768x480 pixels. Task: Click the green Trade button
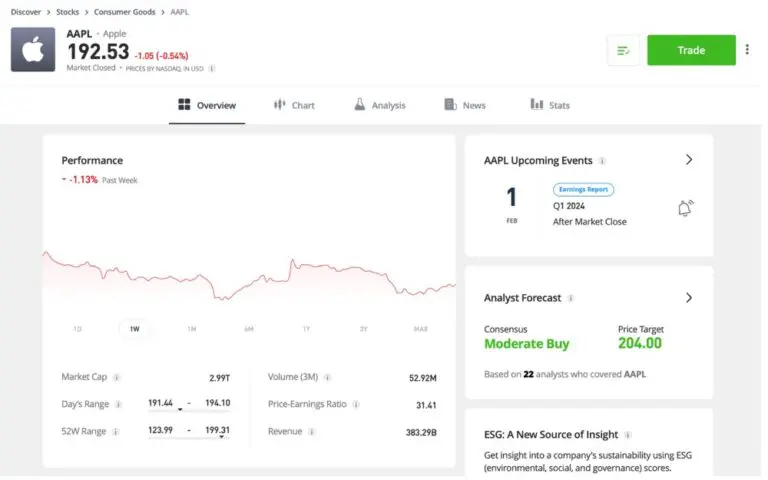click(x=691, y=50)
